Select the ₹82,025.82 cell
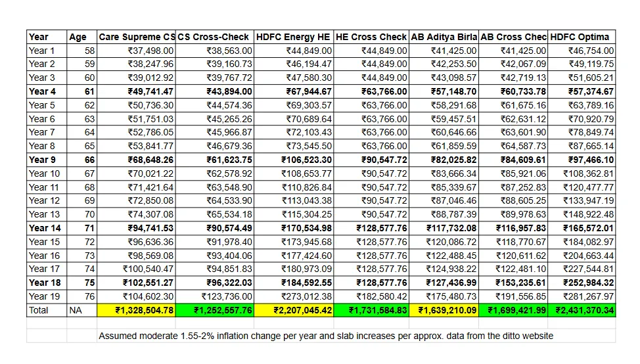This screenshot has height=364, width=640. point(444,160)
